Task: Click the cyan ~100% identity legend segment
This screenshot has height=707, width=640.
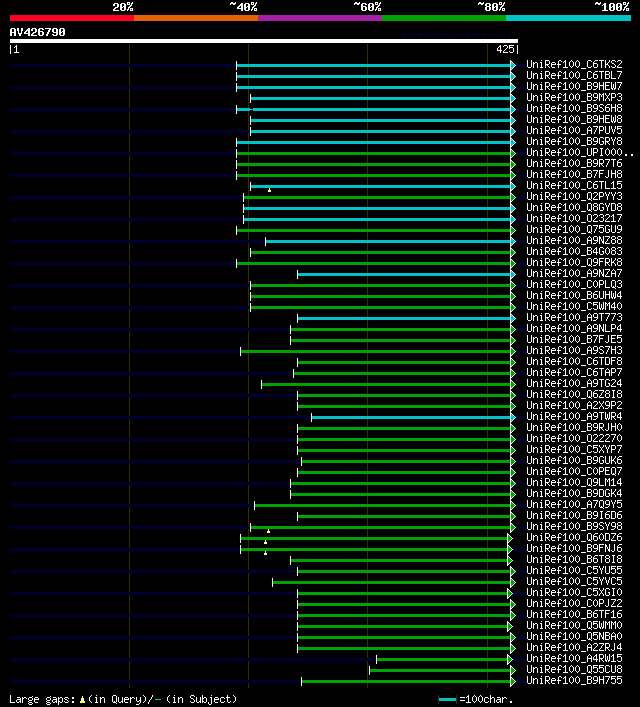Action: click(568, 18)
